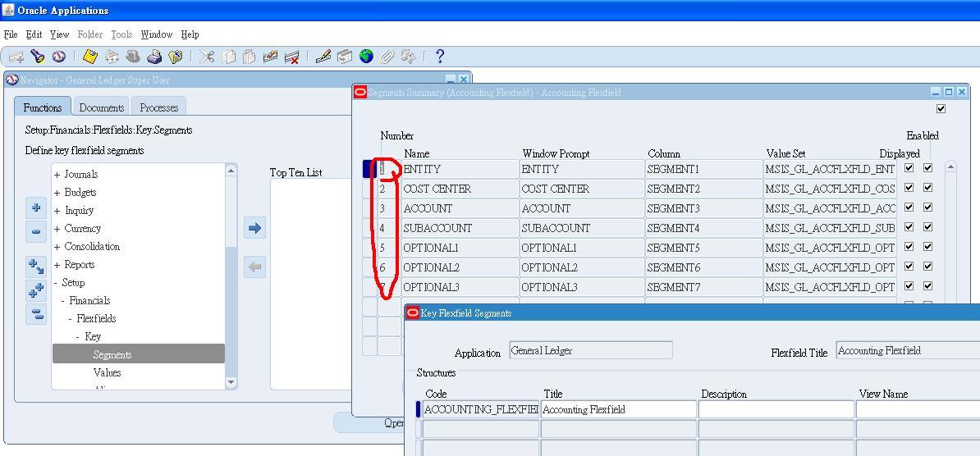Image resolution: width=980 pixels, height=456 pixels.
Task: Paste using the clipboard toolbar icon
Action: pos(249,57)
